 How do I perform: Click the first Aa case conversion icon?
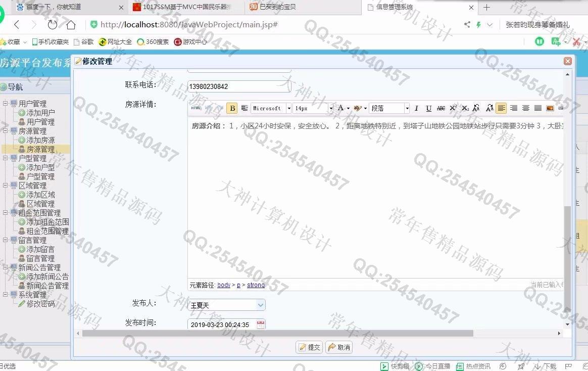pyautogui.click(x=476, y=108)
